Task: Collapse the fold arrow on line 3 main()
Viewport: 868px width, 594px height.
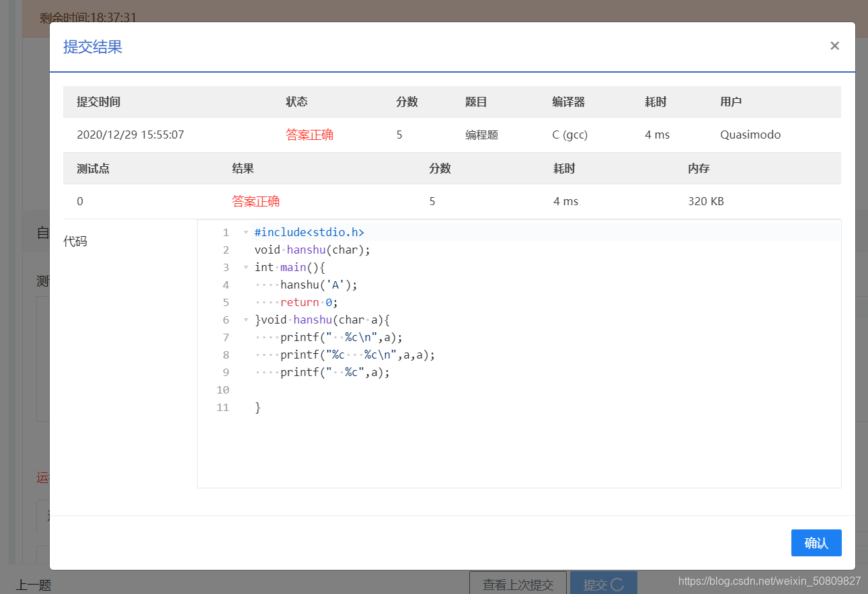Action: click(x=246, y=267)
